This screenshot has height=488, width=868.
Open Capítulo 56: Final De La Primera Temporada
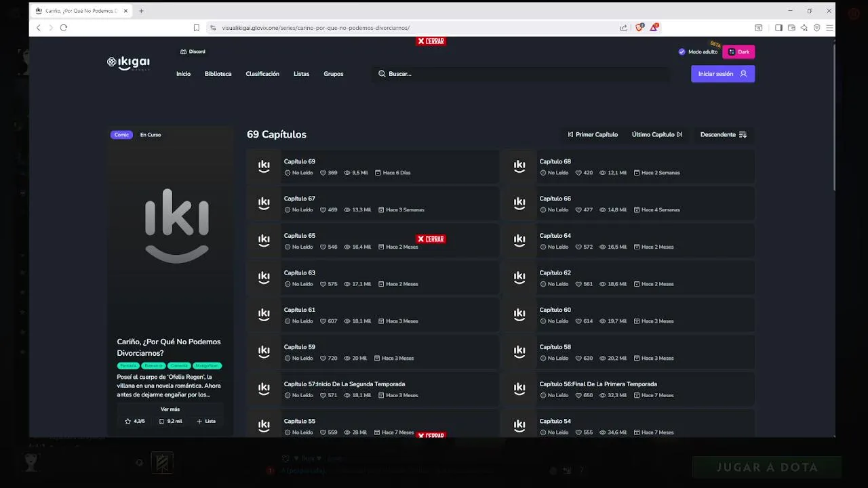pos(598,384)
